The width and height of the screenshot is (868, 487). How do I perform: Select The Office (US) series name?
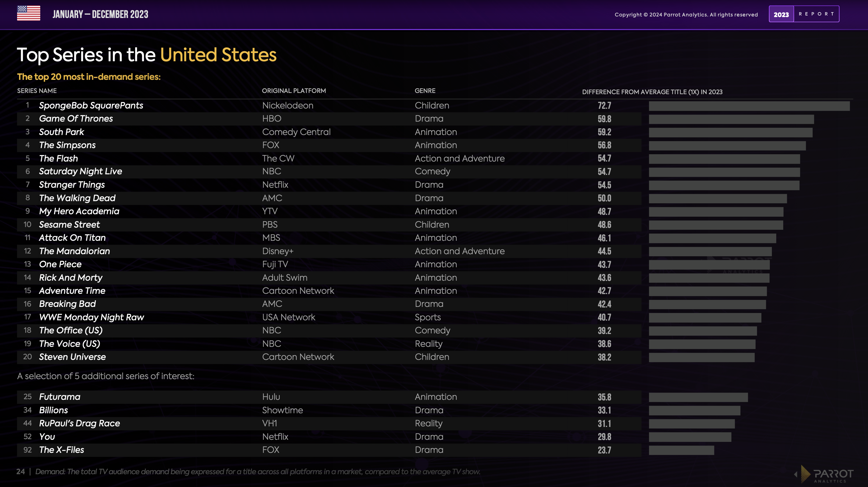71,330
